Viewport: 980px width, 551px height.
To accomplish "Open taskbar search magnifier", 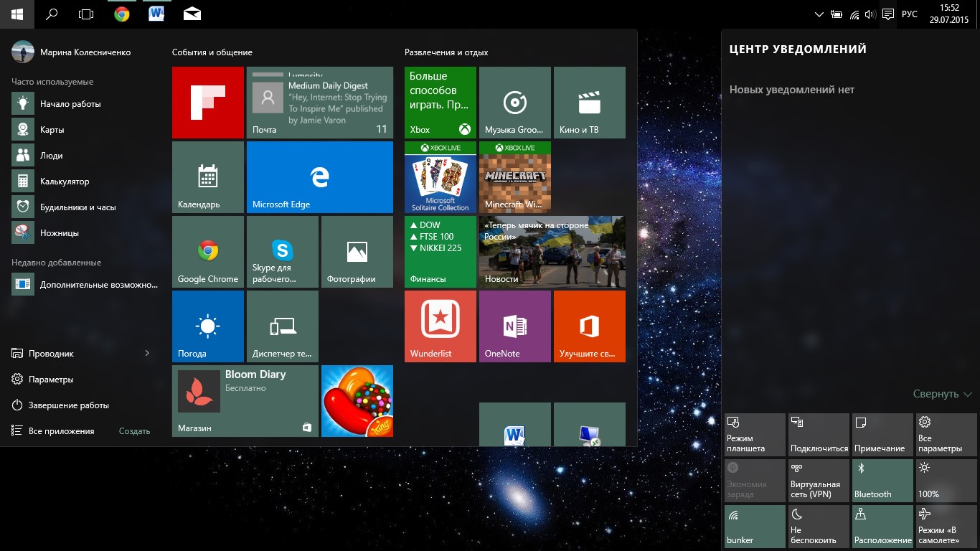I will click(x=52, y=14).
